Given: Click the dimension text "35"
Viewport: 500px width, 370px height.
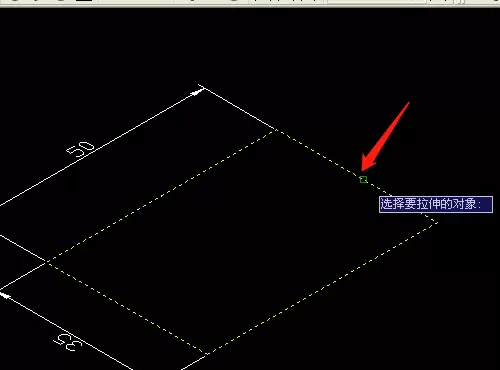Looking at the screenshot, I should 68,342.
